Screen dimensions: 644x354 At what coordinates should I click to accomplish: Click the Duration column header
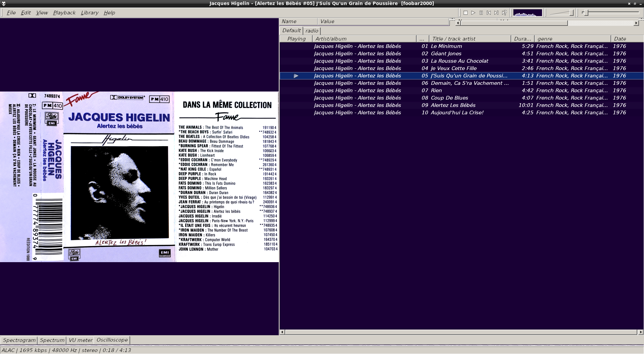click(x=522, y=39)
